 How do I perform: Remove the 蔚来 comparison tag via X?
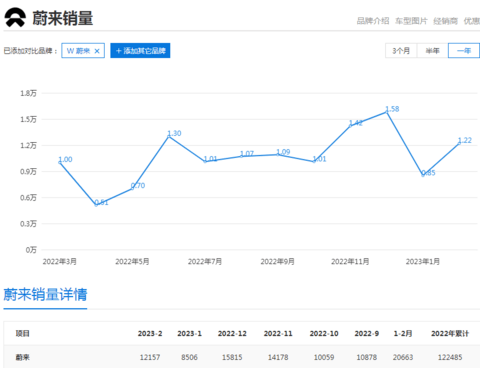click(x=97, y=51)
